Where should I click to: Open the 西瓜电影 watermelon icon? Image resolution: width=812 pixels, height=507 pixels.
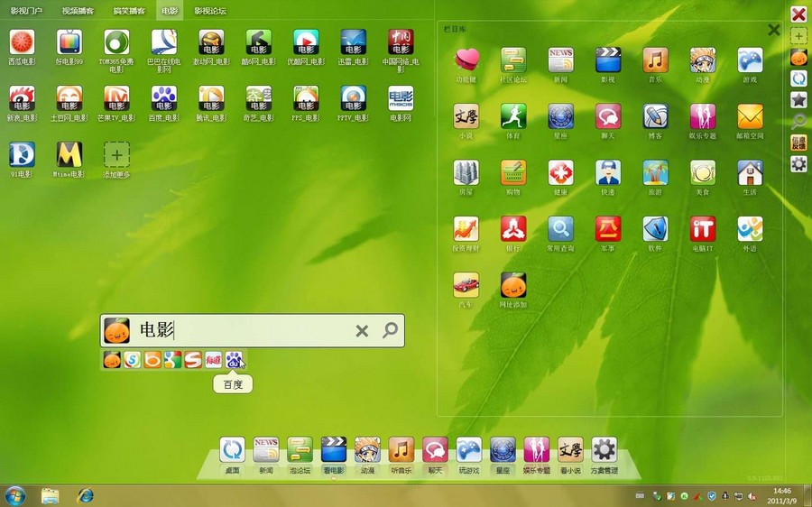pyautogui.click(x=22, y=41)
